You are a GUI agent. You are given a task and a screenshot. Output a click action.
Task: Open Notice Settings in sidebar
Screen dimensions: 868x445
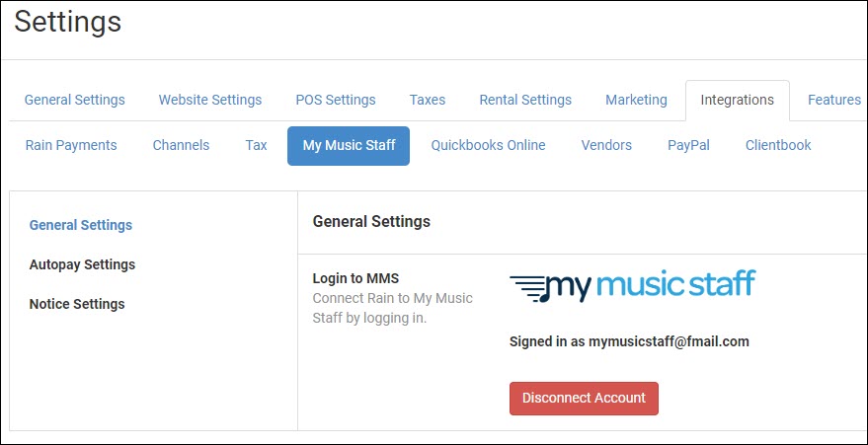77,304
